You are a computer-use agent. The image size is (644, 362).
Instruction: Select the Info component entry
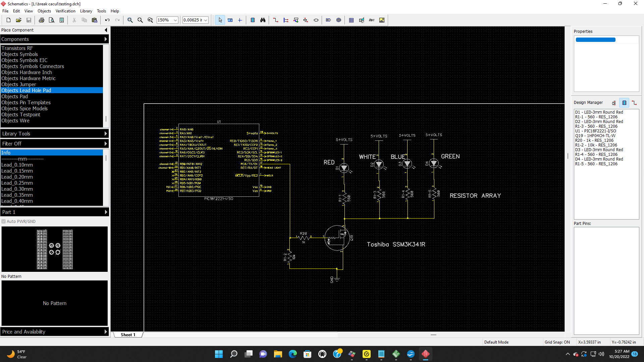[x=52, y=153]
